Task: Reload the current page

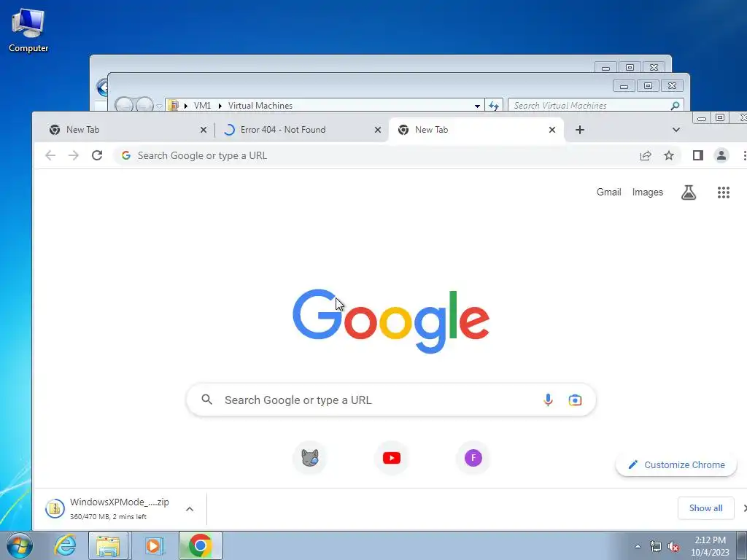Action: tap(97, 155)
